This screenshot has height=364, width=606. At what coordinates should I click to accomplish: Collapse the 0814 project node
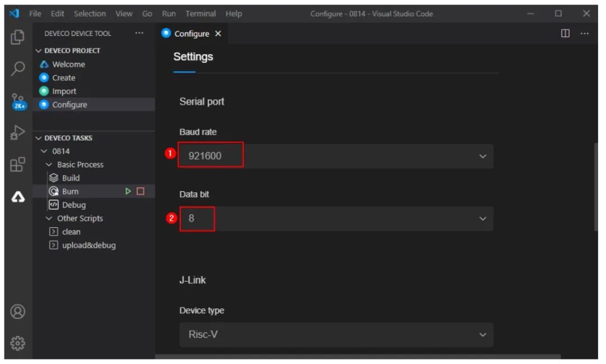point(44,151)
